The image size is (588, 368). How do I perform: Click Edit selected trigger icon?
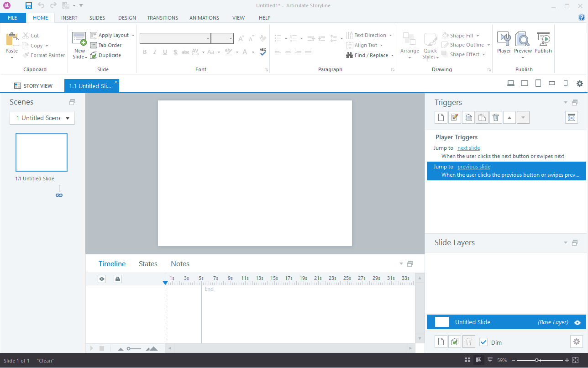(x=454, y=118)
